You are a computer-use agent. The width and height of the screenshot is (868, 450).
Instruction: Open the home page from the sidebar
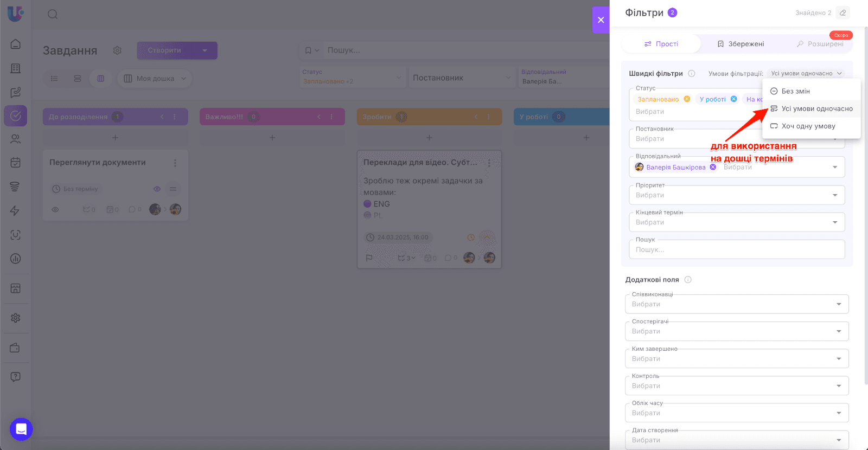click(x=16, y=44)
